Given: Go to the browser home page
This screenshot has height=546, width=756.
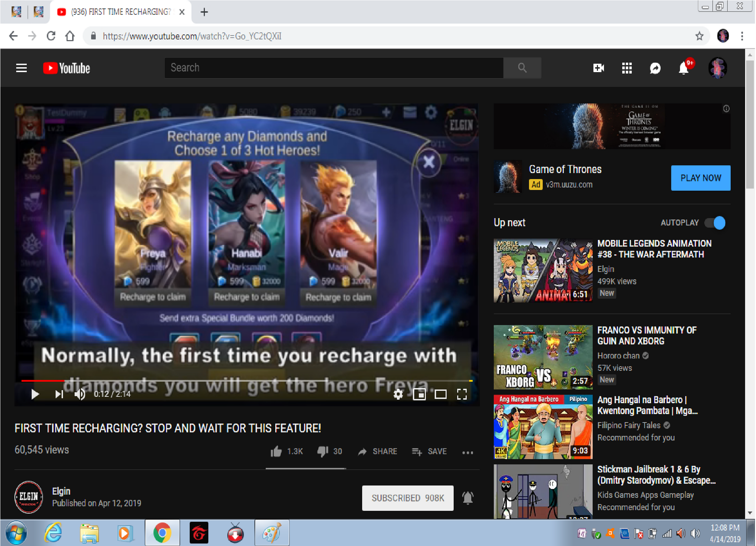Looking at the screenshot, I should coord(70,36).
